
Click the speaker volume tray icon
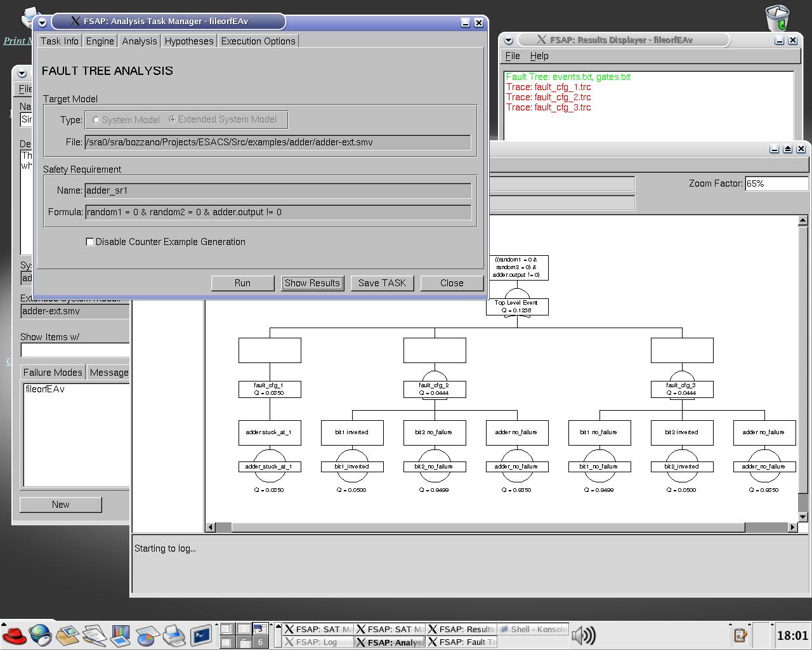(x=584, y=635)
